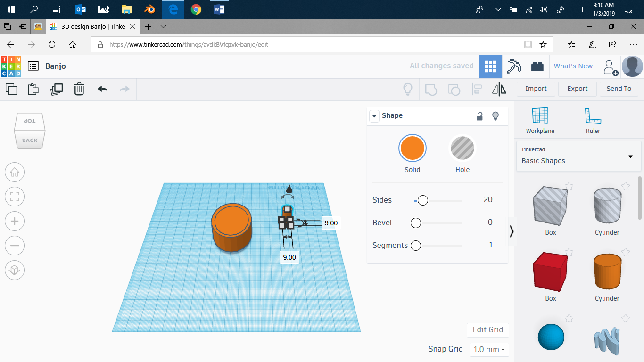Click the greyed Redo arrow

[x=124, y=89]
